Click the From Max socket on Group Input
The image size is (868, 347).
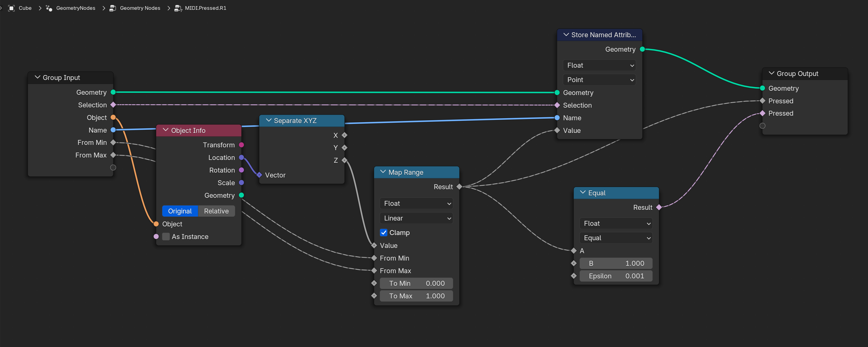(113, 155)
